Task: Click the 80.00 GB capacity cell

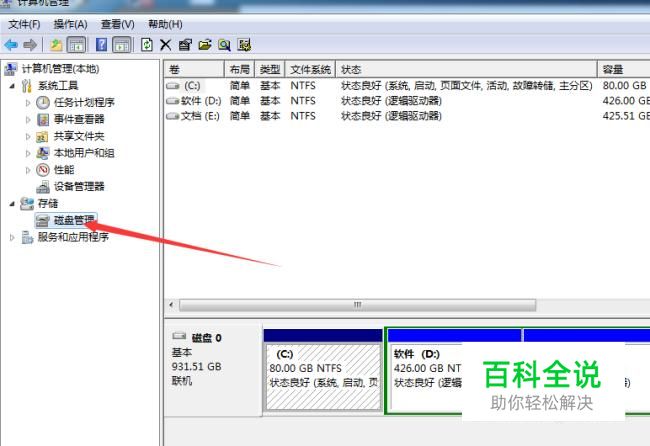Action: [x=625, y=86]
